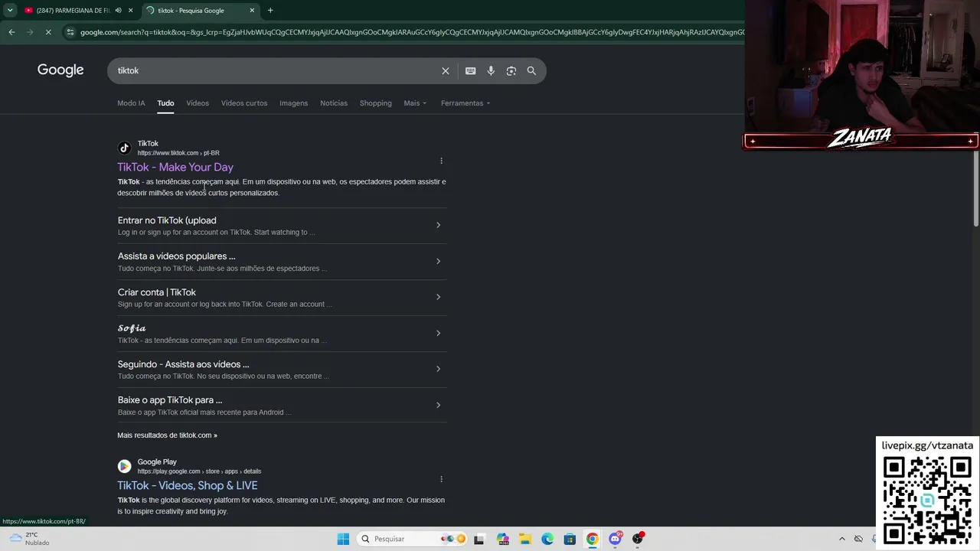Image resolution: width=980 pixels, height=551 pixels.
Task: Expand chevron beside Seguindo sitelink
Action: (x=438, y=369)
